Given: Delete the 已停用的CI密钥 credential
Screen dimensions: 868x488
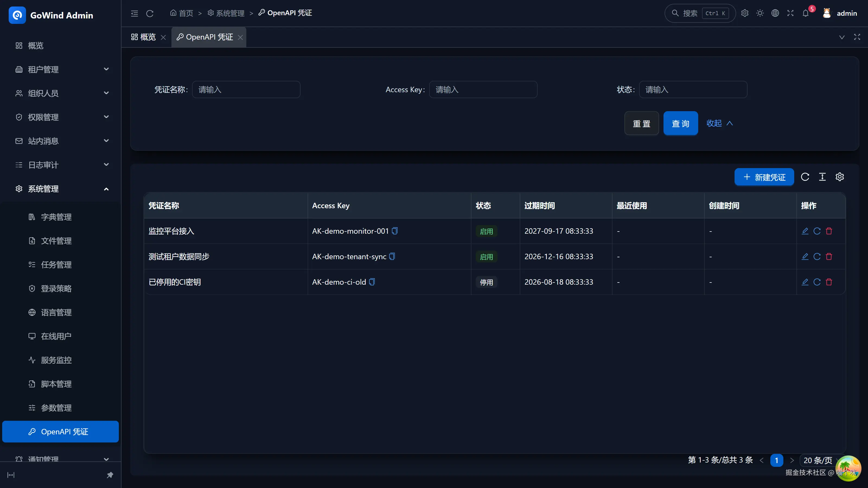Looking at the screenshot, I should (x=829, y=282).
